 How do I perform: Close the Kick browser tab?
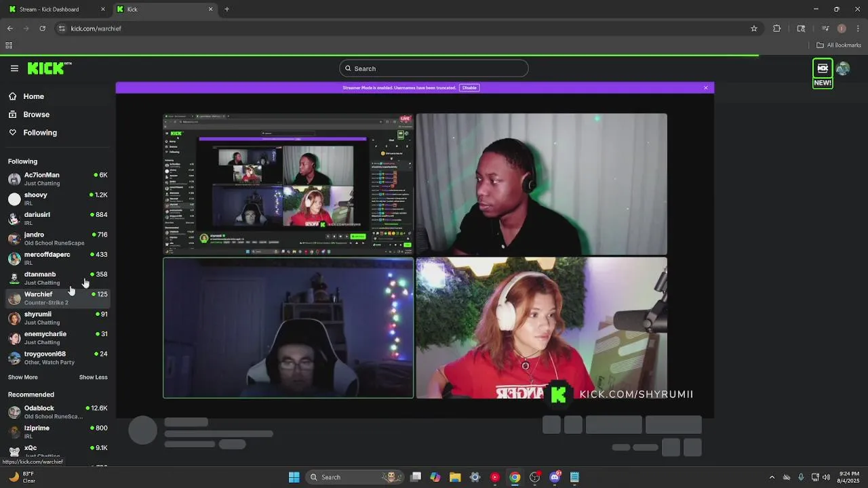click(x=210, y=9)
